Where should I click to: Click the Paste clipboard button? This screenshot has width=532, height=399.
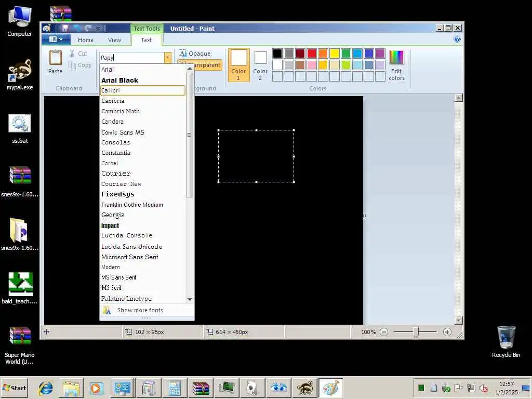(55, 62)
